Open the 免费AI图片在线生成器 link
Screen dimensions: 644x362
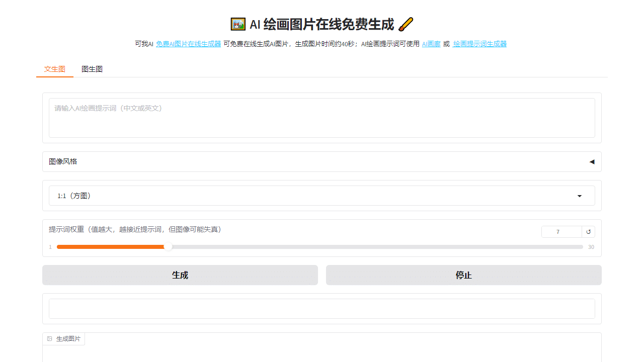tap(188, 44)
